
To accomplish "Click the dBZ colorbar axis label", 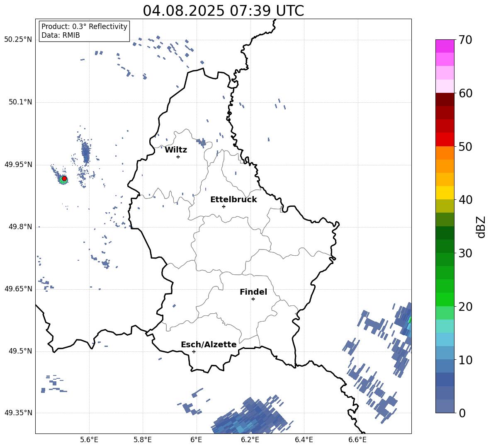I will point(481,227).
